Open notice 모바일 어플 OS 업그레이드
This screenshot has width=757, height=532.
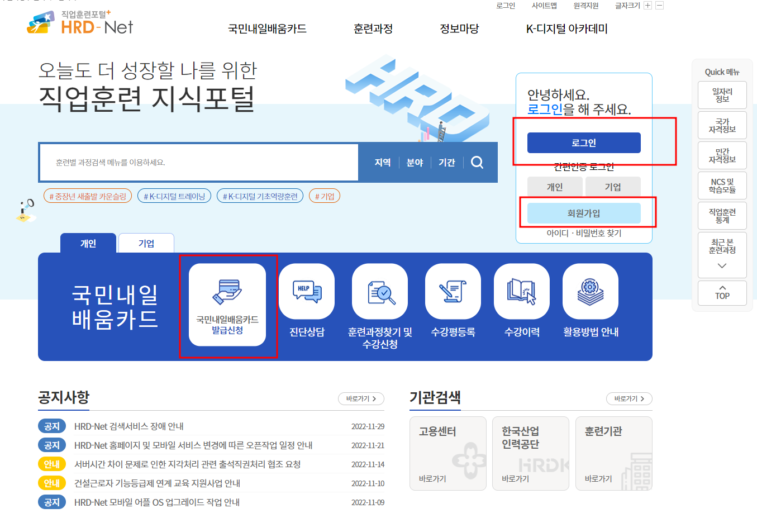point(157,502)
